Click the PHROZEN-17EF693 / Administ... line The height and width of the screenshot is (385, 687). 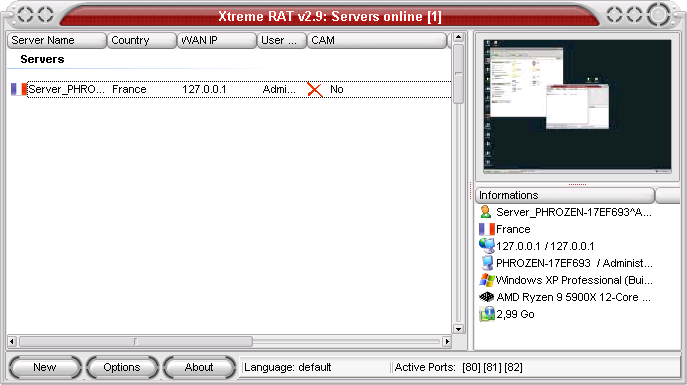[x=574, y=263]
